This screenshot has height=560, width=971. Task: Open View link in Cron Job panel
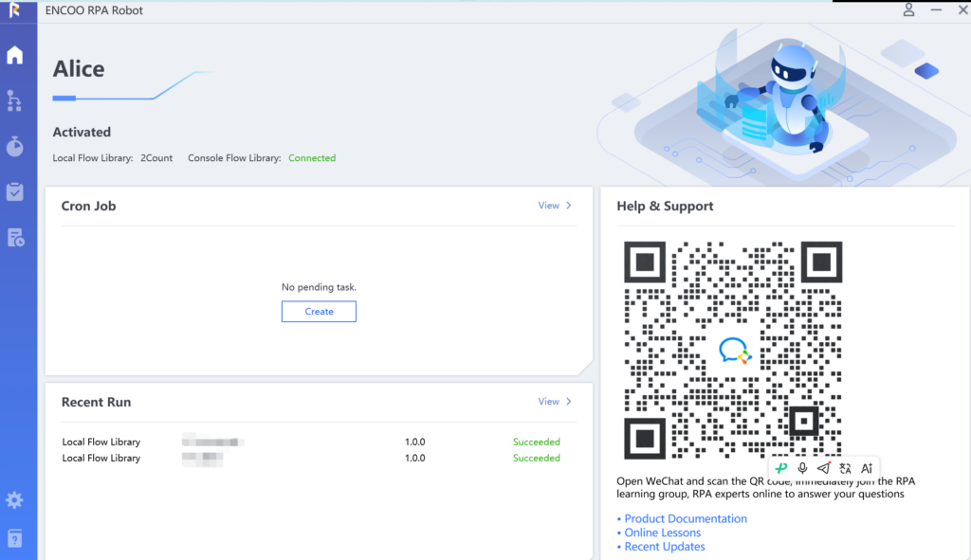coord(549,206)
